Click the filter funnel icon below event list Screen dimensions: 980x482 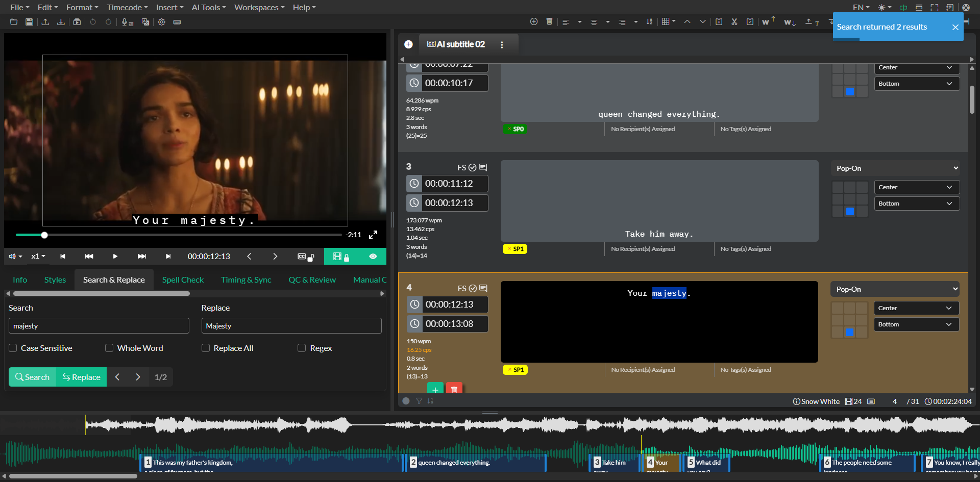point(419,401)
